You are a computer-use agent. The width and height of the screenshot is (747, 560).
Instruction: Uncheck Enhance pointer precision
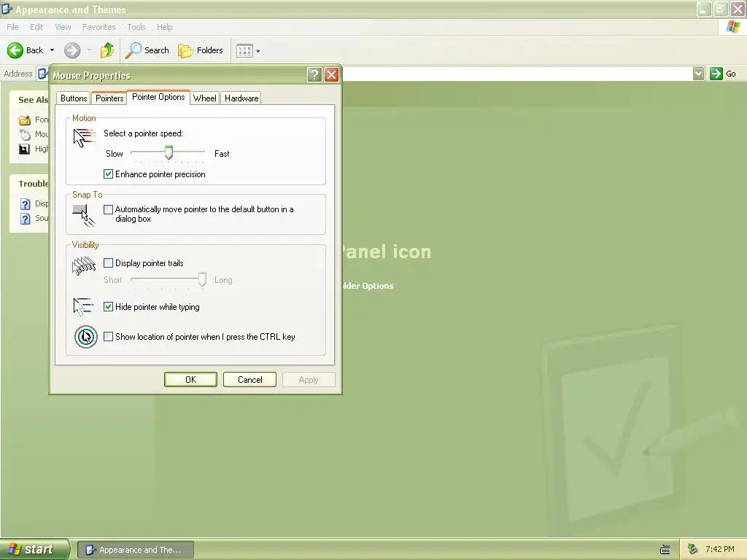point(108,174)
